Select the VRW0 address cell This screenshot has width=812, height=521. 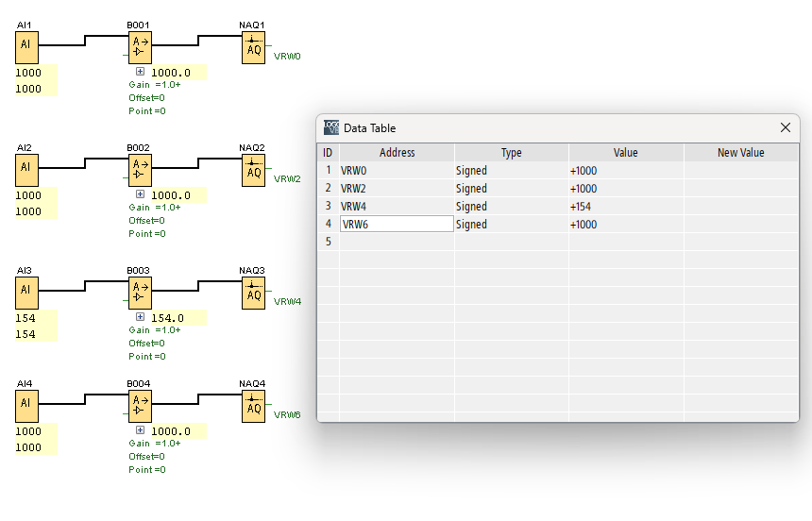tap(397, 171)
